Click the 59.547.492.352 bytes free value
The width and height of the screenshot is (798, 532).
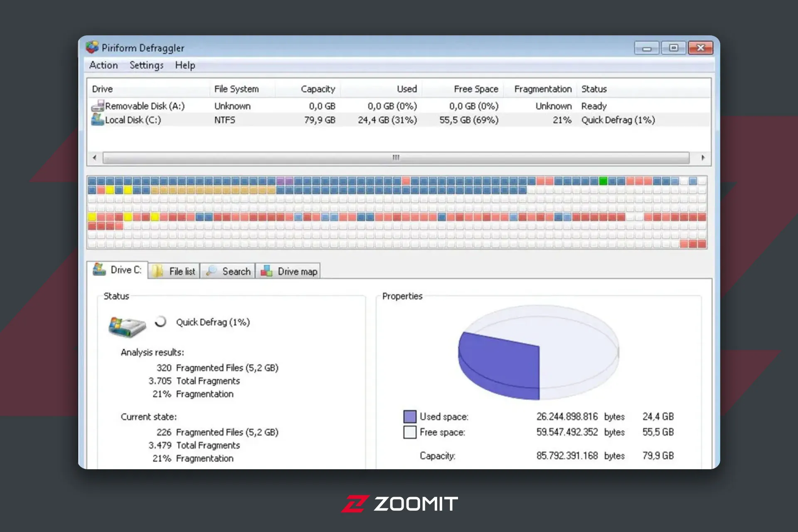[580, 432]
